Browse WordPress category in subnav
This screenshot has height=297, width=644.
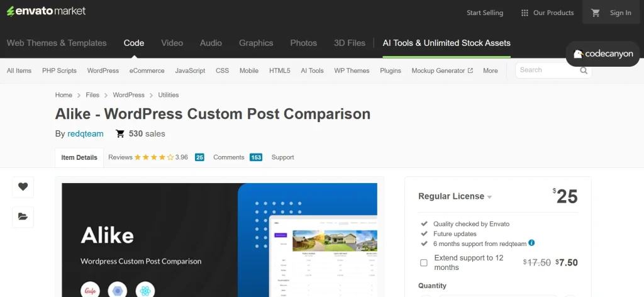coord(103,70)
